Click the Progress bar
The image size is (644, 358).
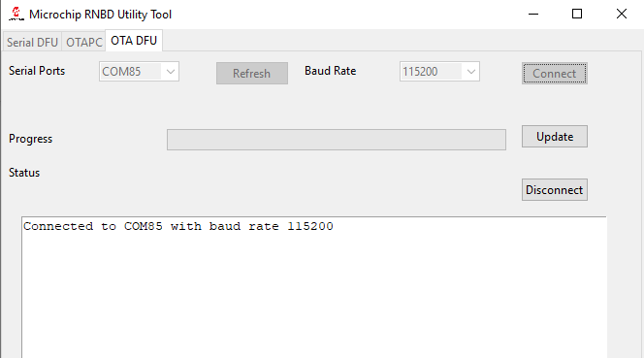click(x=337, y=140)
